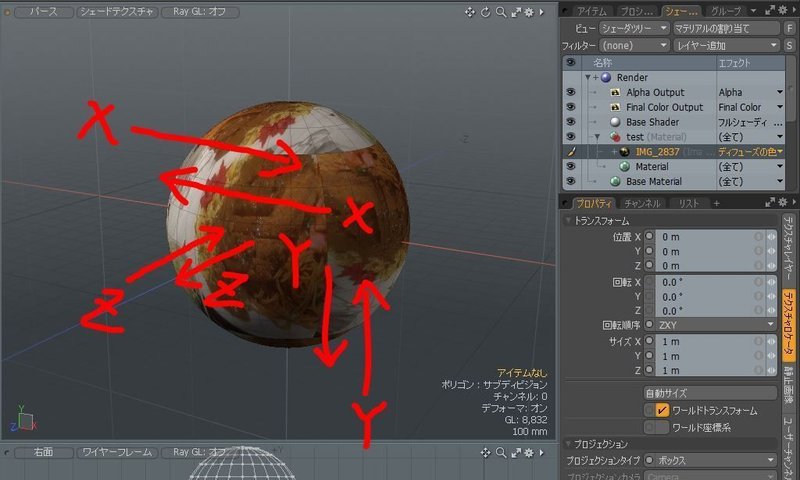This screenshot has width=800, height=480.
Task: Maximize the right-view viewport with the expand arrows
Action: 516,452
